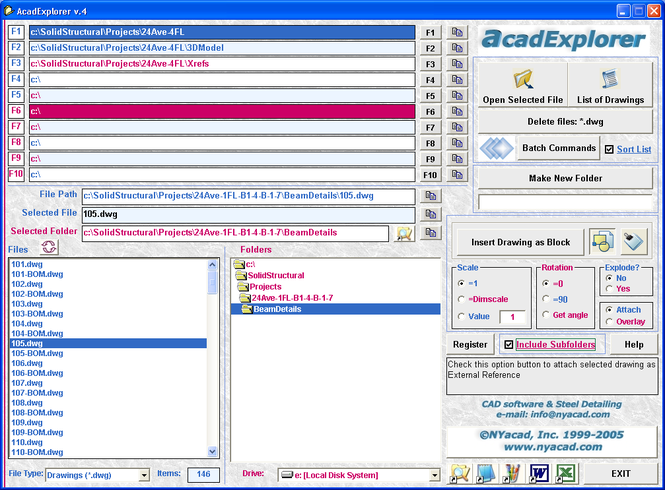Click Insert Drawing as Block button

tap(520, 242)
